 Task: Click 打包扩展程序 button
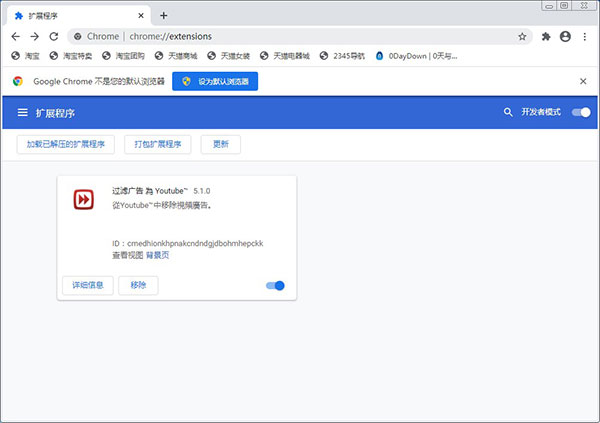pyautogui.click(x=158, y=144)
